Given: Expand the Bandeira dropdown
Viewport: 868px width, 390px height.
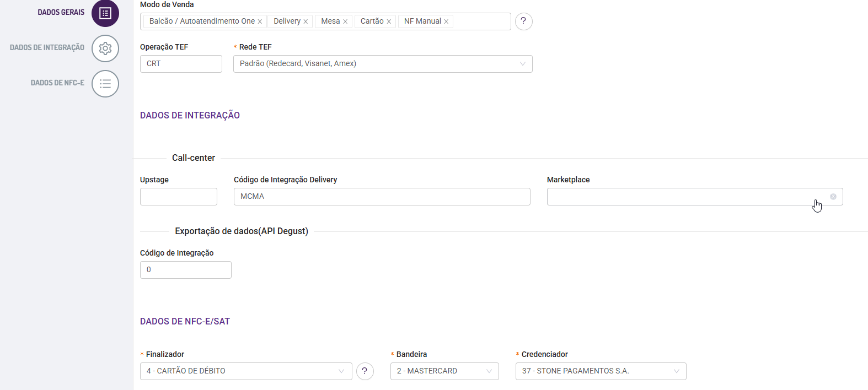Looking at the screenshot, I should 444,371.
